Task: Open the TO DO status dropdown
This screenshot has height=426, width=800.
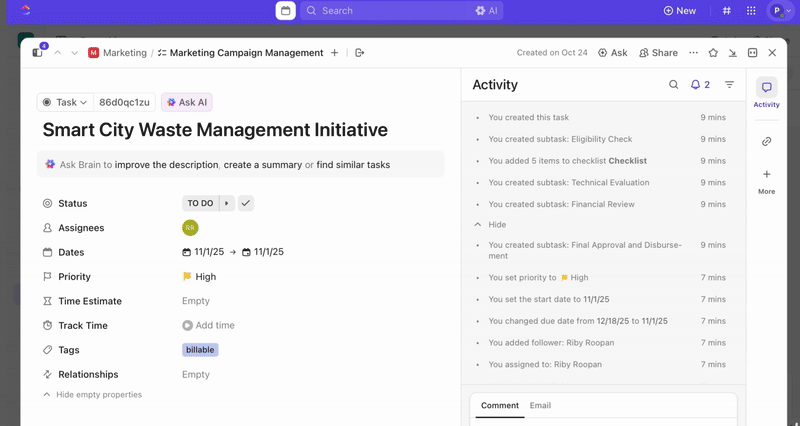Action: (200, 203)
